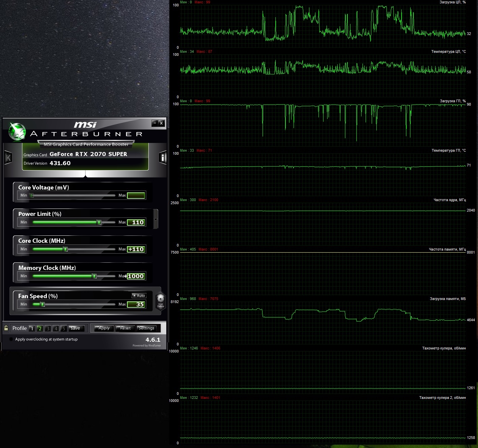The image size is (478, 448).
Task: Click the 'Memory Clock (MHz)' heading
Action: [47, 268]
